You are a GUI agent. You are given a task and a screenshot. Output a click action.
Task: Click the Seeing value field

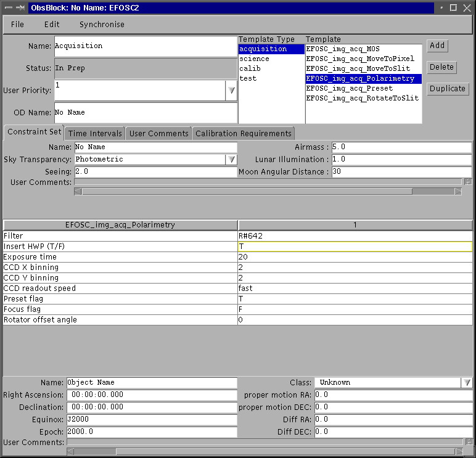point(156,172)
